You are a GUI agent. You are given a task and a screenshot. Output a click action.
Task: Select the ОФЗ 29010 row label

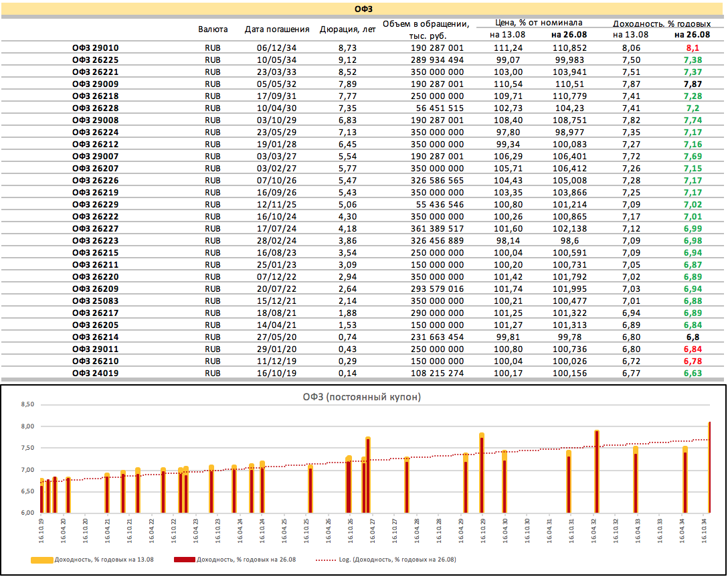(x=95, y=48)
